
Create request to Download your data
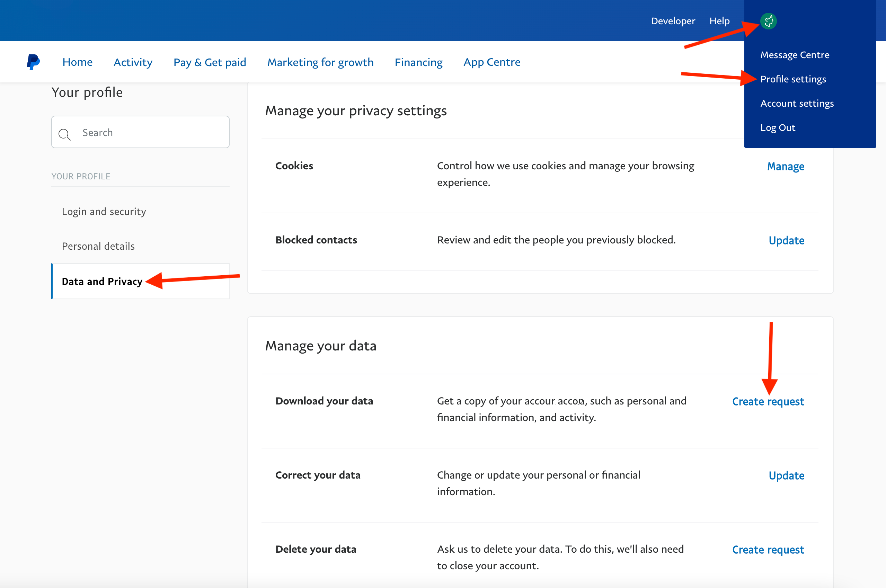pos(768,401)
